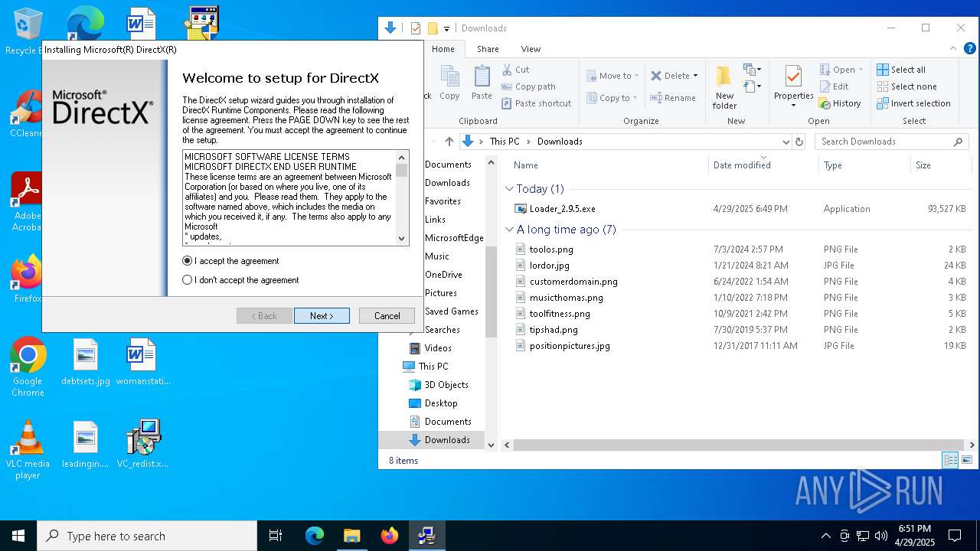Screen dimensions: 980x551
Task: Open Desktop in navigation pane
Action: coord(440,403)
